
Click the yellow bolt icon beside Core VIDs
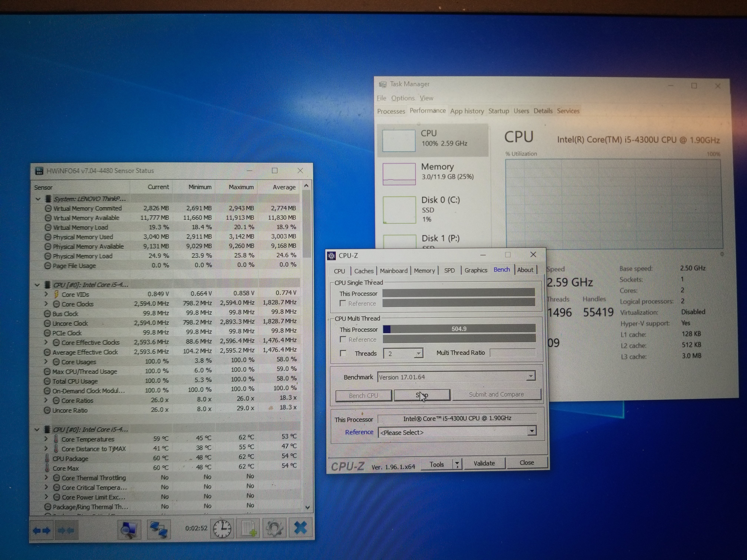point(56,294)
